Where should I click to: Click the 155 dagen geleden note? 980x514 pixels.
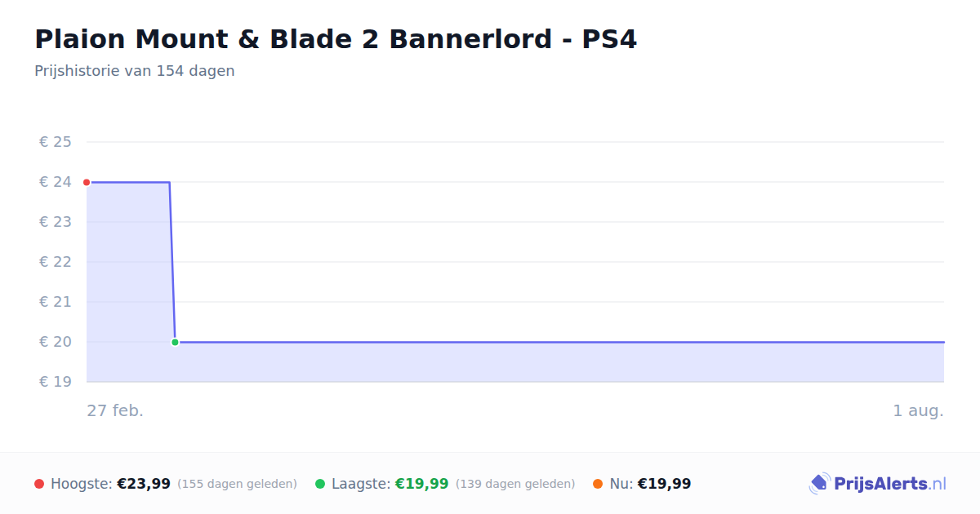point(237,484)
